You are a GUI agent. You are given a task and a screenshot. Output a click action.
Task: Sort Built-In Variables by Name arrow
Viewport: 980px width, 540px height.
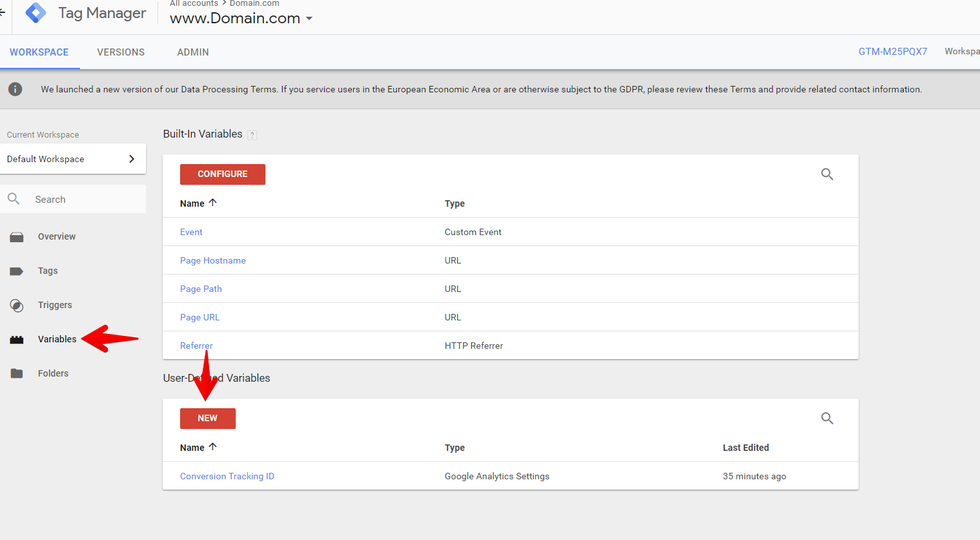click(212, 203)
